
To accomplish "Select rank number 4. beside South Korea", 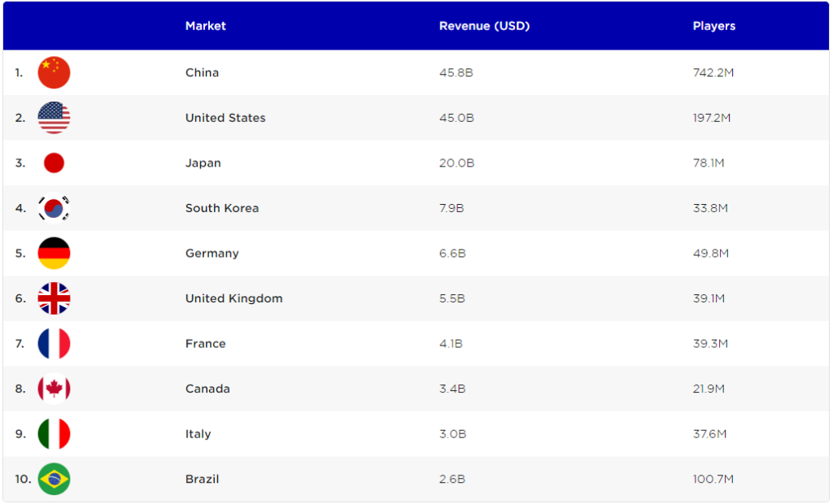I will [x=20, y=208].
